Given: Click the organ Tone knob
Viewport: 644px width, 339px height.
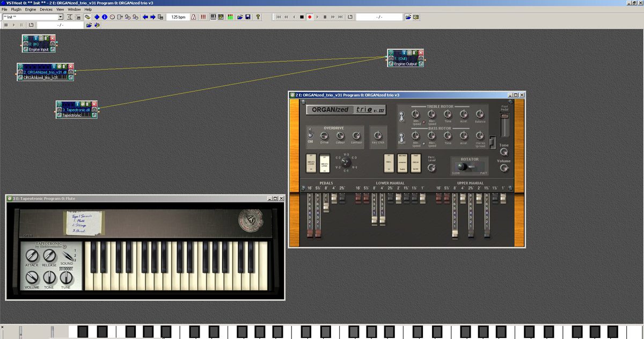Looking at the screenshot, I should click(504, 153).
